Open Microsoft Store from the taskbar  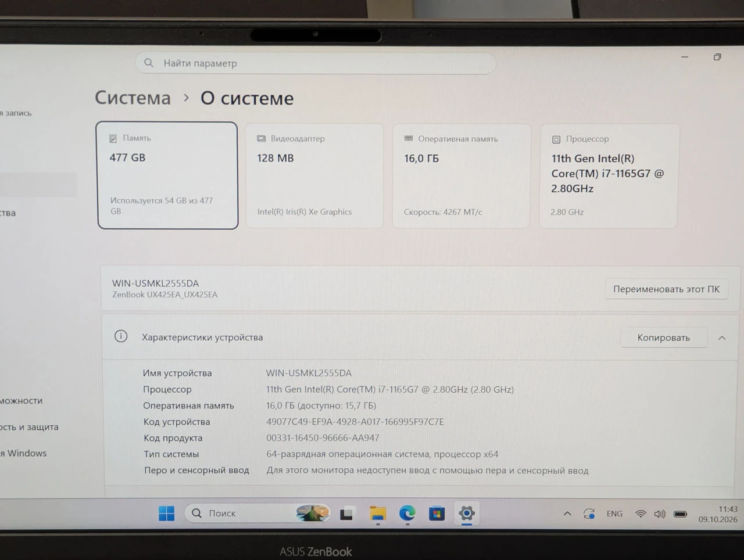tap(437, 514)
